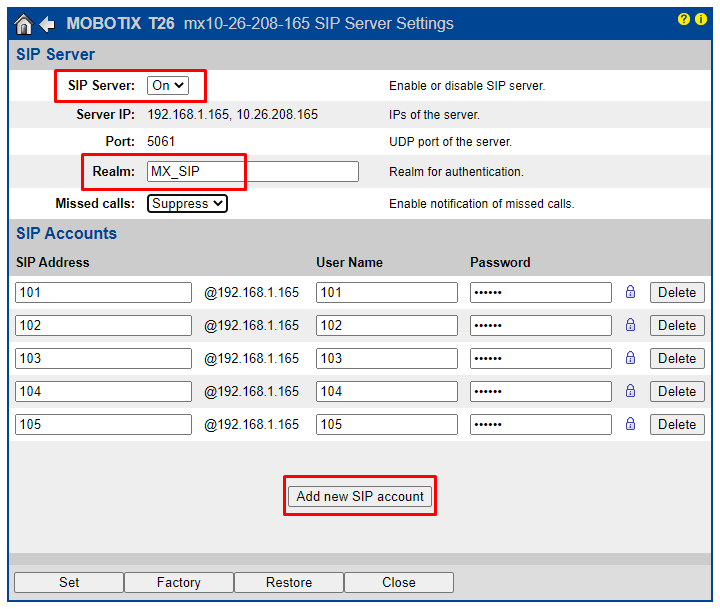Click 'Enable or disable SIP server.' description
720x609 pixels.
(467, 86)
